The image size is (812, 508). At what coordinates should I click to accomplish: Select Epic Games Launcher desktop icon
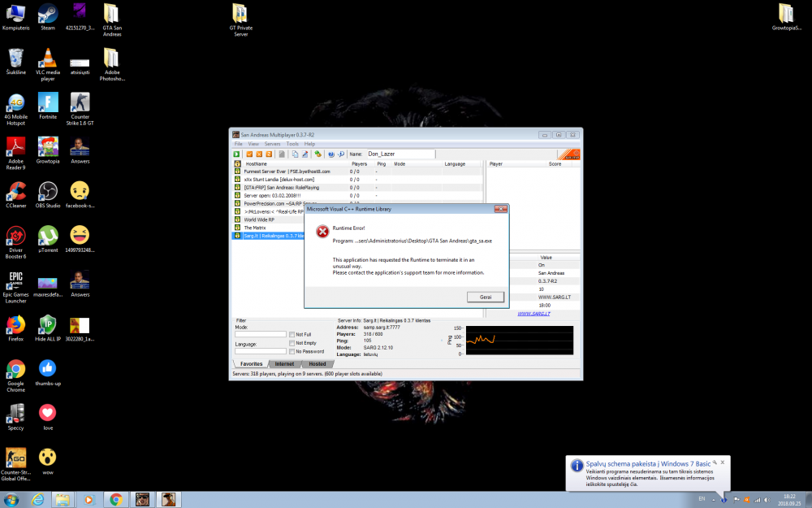point(16,287)
